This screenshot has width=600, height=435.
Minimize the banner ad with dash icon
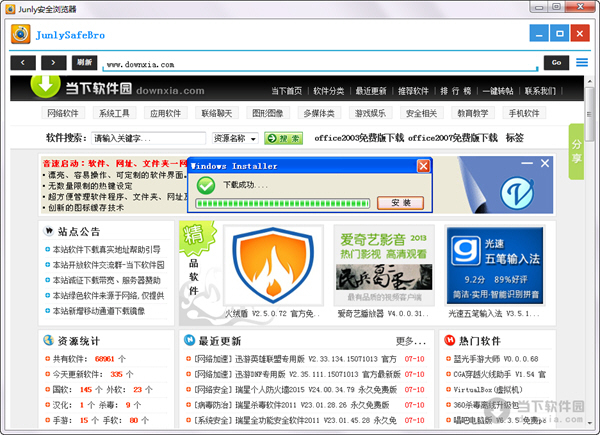click(x=527, y=163)
